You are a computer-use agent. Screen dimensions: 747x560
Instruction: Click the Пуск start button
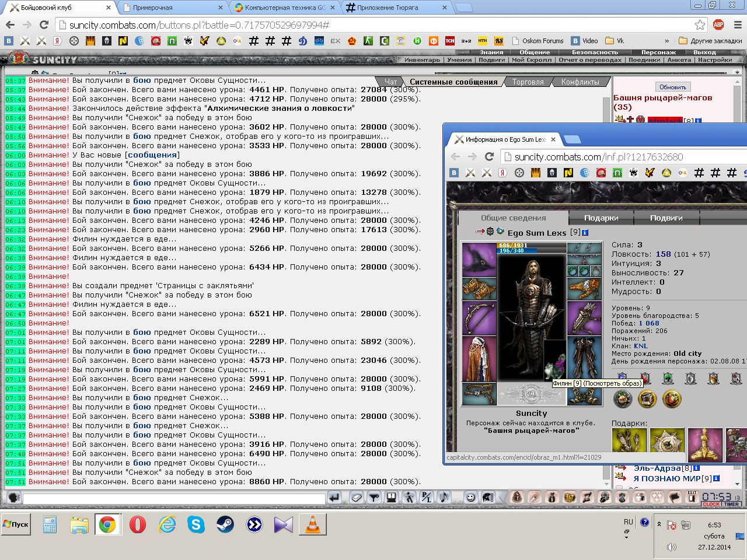click(x=16, y=524)
